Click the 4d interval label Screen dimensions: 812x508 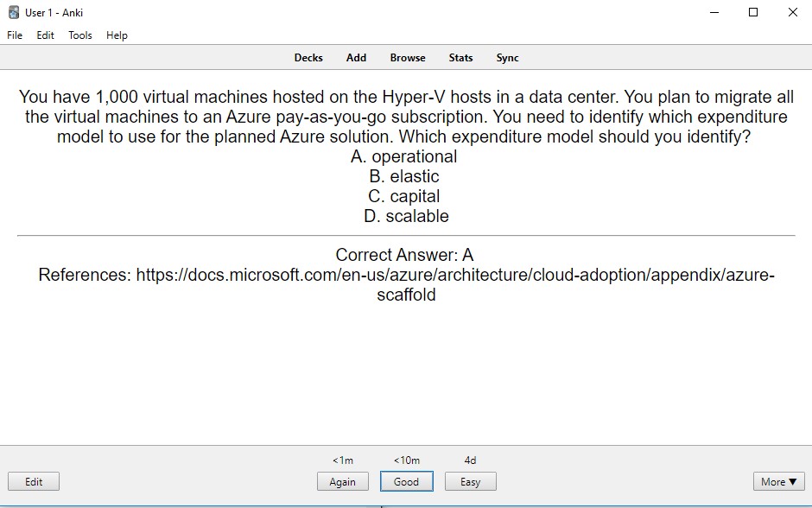[x=470, y=460]
